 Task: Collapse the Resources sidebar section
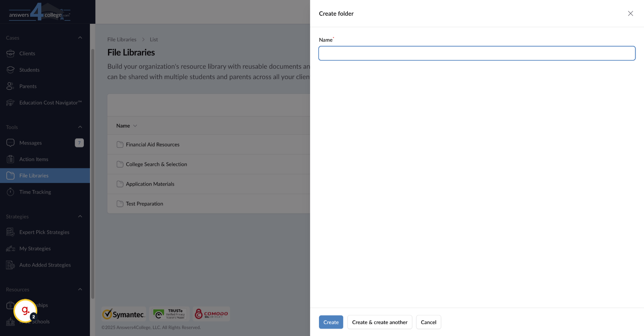click(80, 290)
